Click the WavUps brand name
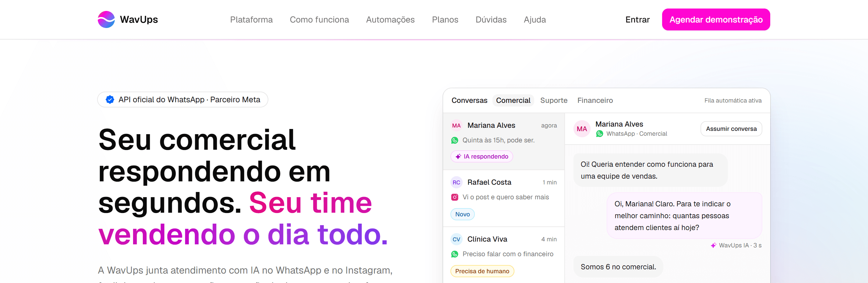868x283 pixels. pyautogui.click(x=139, y=19)
